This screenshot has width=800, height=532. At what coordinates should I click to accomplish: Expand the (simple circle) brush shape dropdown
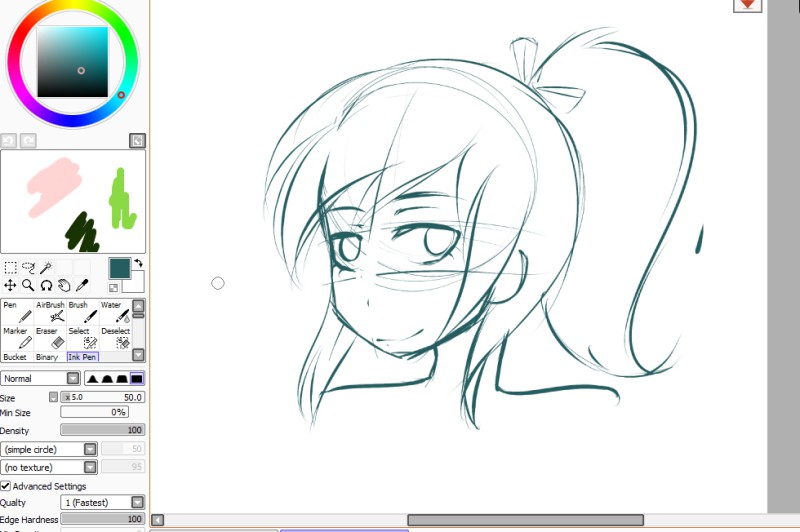tap(49, 449)
